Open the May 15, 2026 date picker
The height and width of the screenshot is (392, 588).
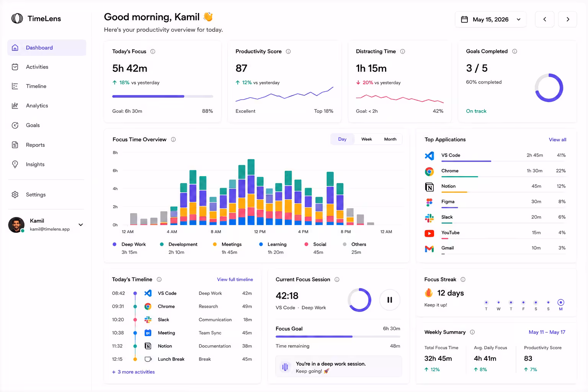[x=490, y=20]
